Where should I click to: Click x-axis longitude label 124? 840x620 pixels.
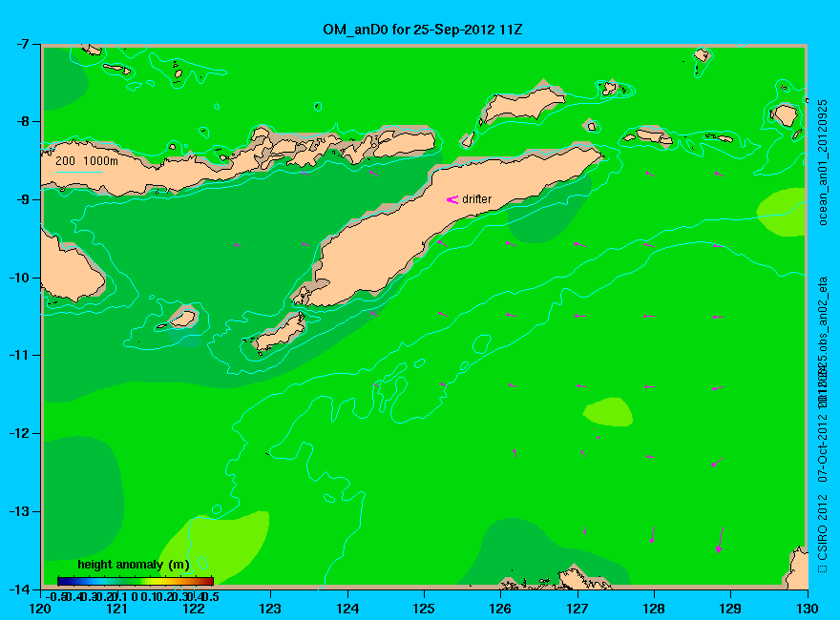tap(347, 609)
